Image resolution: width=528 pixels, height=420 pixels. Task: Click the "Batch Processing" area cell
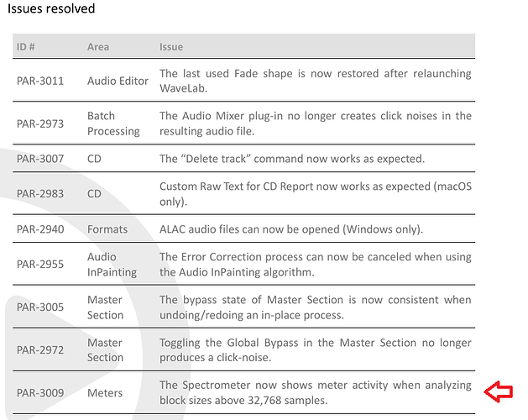click(113, 123)
